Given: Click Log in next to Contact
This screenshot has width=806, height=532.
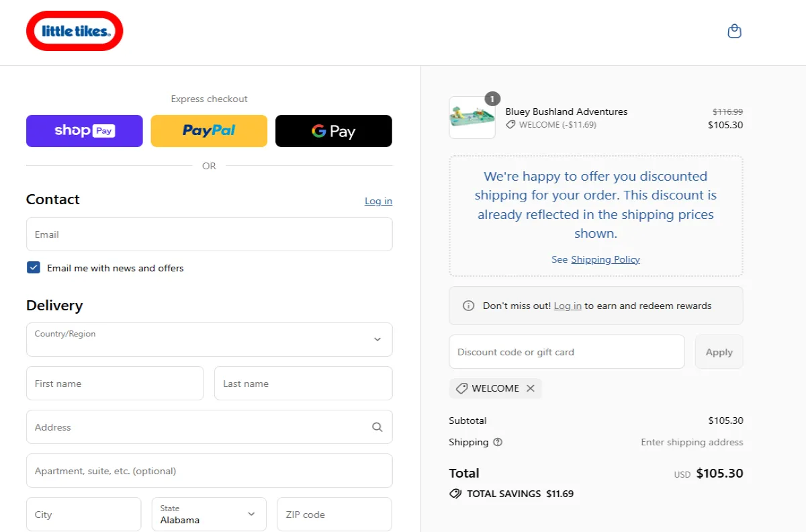Looking at the screenshot, I should coord(378,200).
